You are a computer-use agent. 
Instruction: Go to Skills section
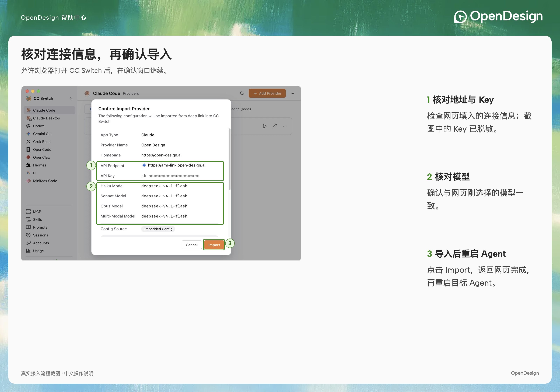pos(49,219)
